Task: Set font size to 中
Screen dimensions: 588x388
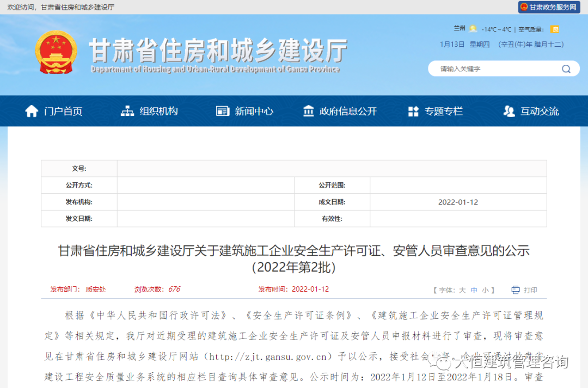Action: point(474,290)
